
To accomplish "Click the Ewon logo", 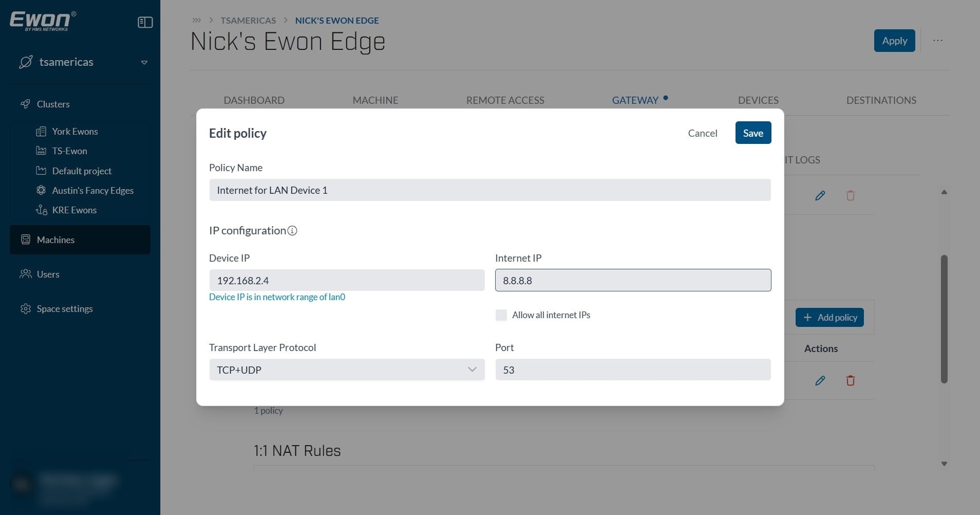I will point(43,21).
